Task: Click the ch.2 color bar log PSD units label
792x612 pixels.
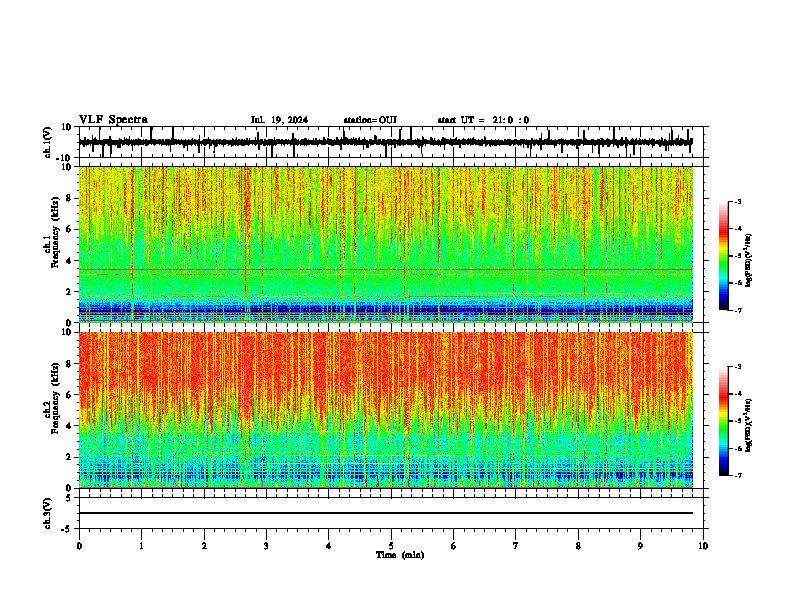Action: click(x=749, y=425)
